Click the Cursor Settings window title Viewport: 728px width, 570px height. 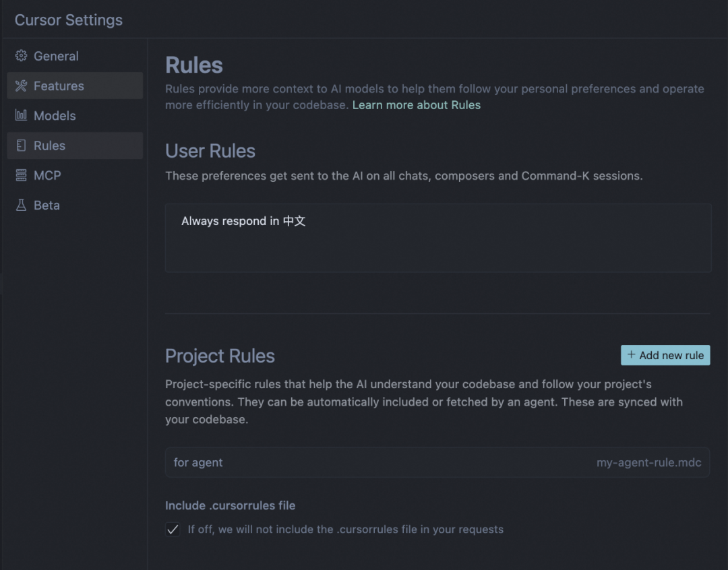tap(69, 20)
